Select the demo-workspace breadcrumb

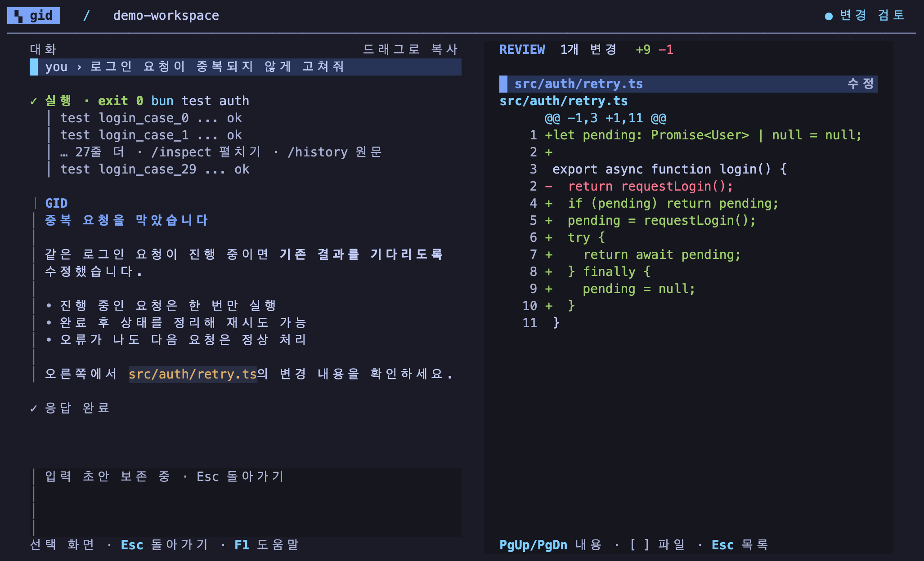click(x=166, y=16)
